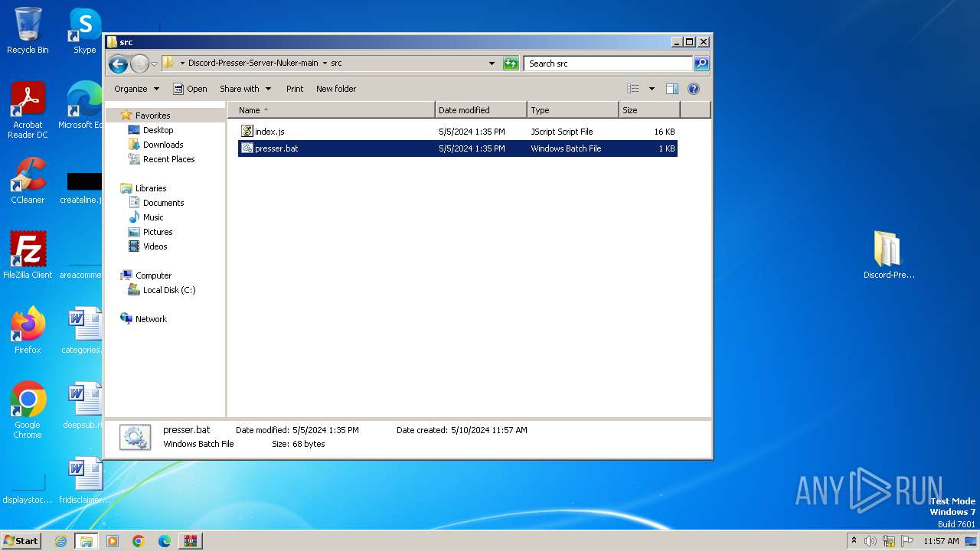Sort by the Size column header
The height and width of the screenshot is (551, 980).
[649, 110]
